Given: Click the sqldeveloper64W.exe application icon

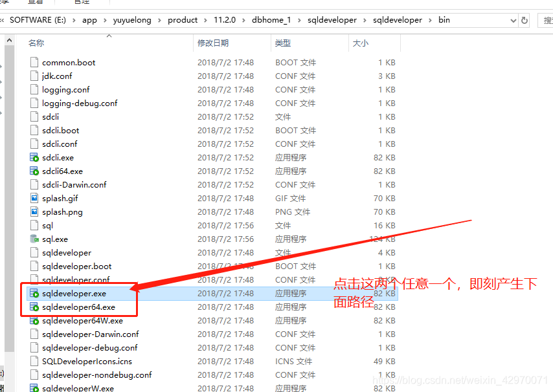Looking at the screenshot, I should tap(34, 320).
